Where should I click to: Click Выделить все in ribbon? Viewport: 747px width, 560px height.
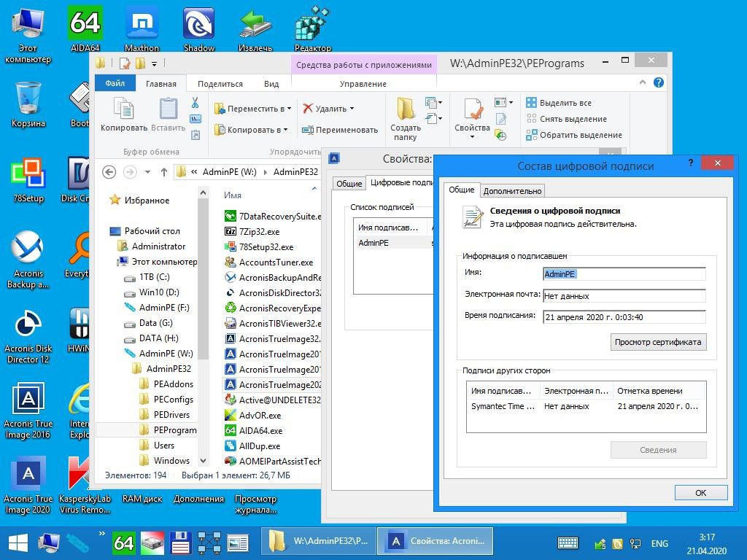(559, 103)
